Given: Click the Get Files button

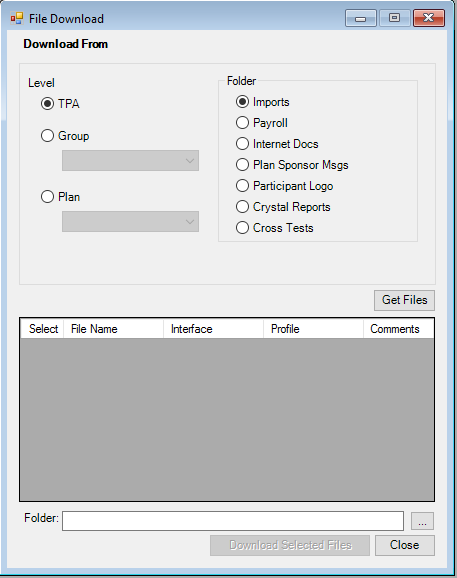Looking at the screenshot, I should (404, 300).
